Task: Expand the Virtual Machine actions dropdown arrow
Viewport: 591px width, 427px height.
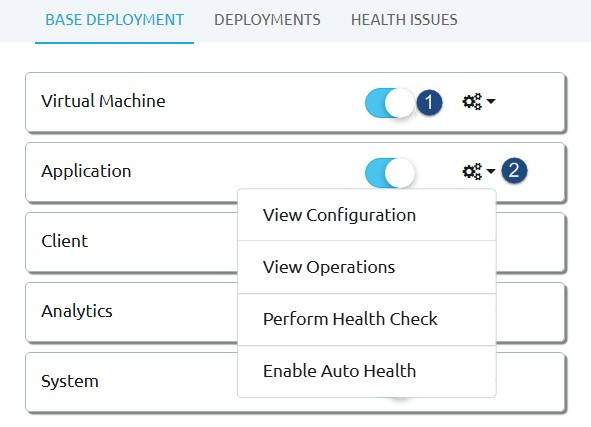Action: tap(491, 101)
